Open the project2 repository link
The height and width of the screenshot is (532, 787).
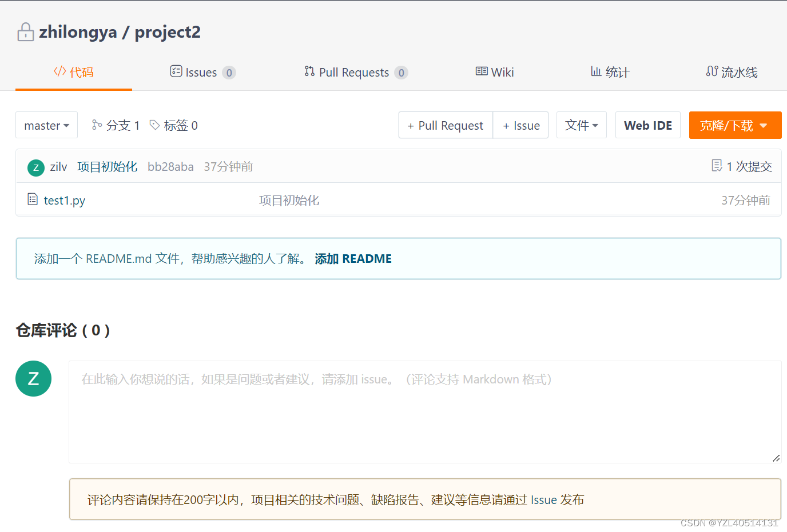coord(168,32)
